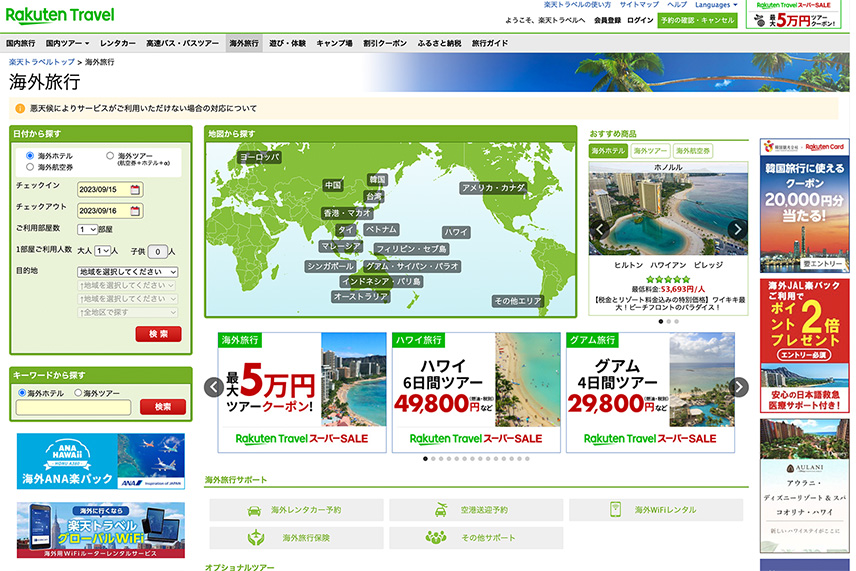Screen dimensions: 856x571
Task: Show next recommended hotel photo
Action: tap(738, 229)
